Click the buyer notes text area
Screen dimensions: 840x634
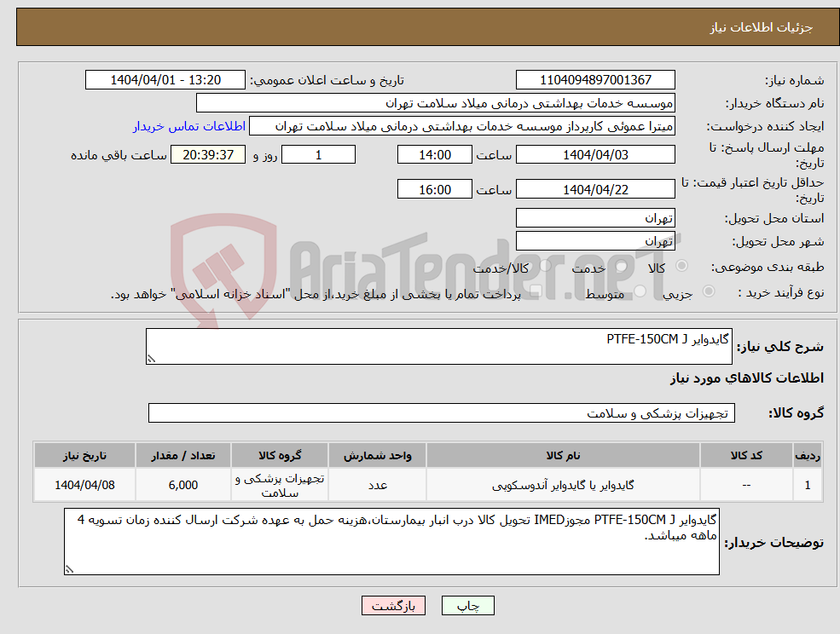coord(391,541)
